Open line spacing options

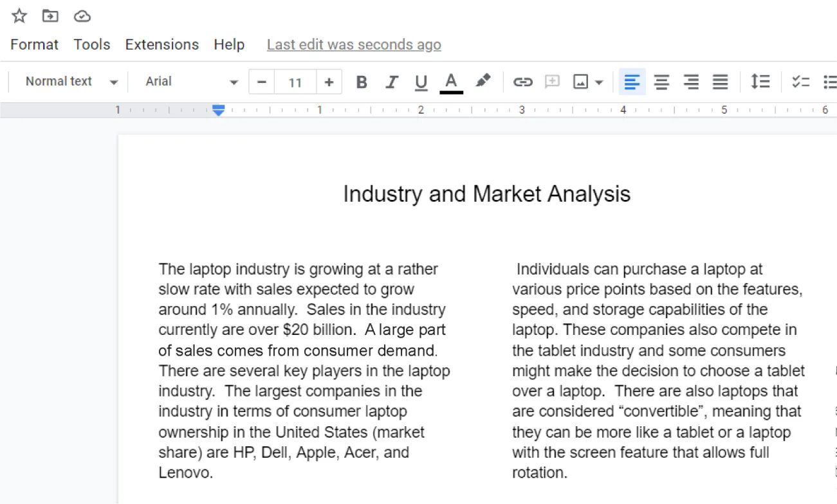(760, 82)
